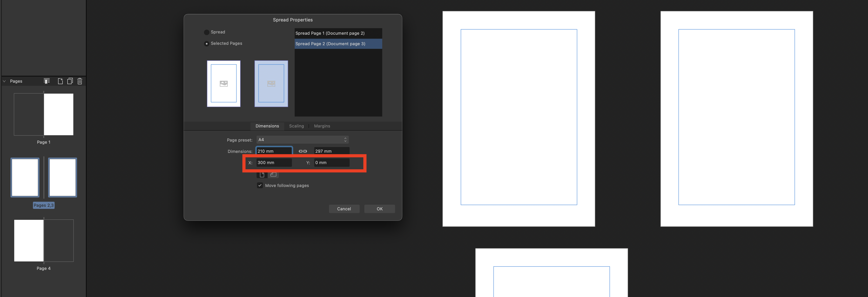Select the Spread Page 1 preview thumbnail
Screen dimensions: 868x297
[x=223, y=84]
